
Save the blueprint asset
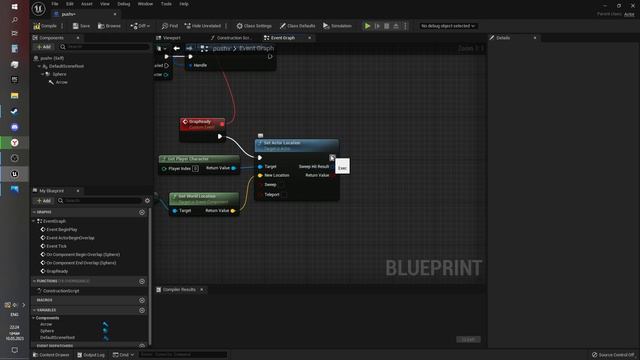click(81, 26)
